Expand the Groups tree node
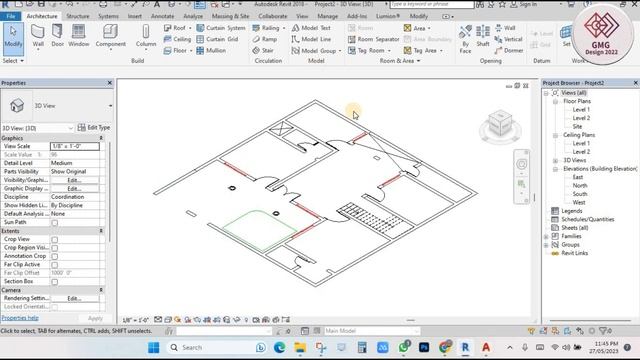 (546, 245)
